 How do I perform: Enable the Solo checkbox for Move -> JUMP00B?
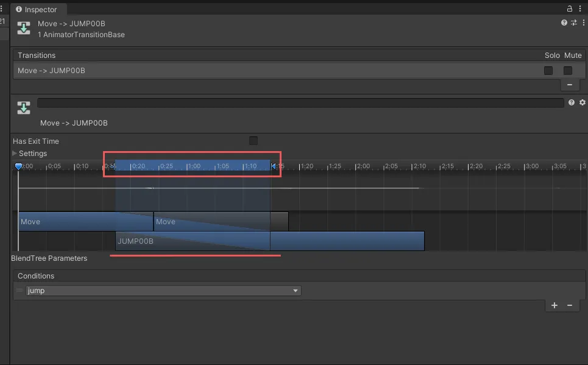[548, 71]
